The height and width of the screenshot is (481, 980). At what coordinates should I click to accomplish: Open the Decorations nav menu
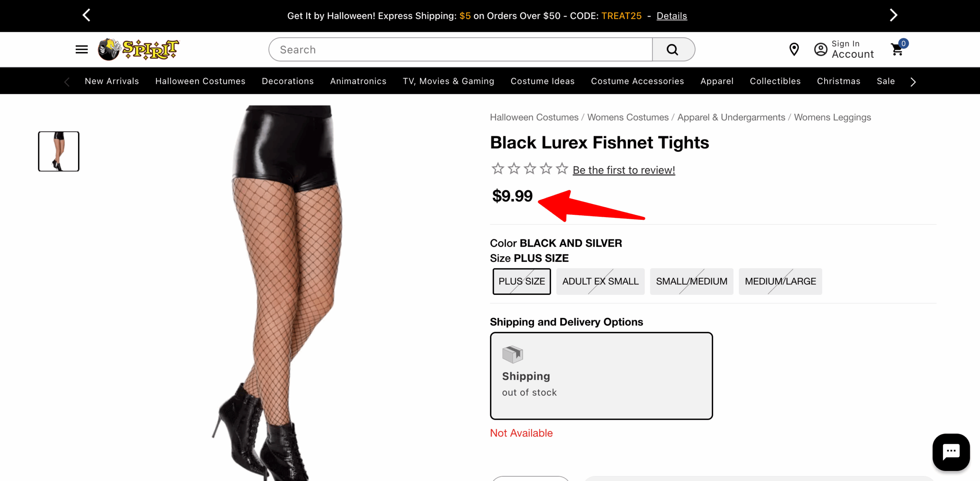pos(287,81)
